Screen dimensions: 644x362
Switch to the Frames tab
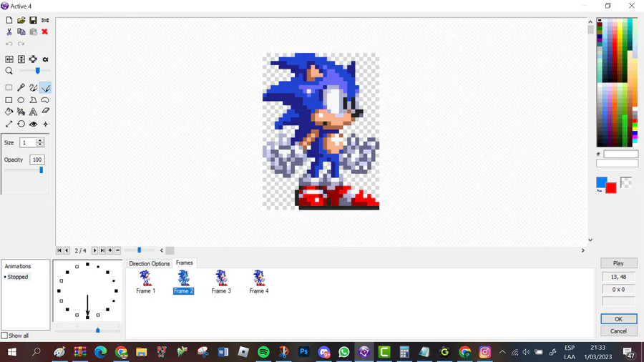[185, 263]
